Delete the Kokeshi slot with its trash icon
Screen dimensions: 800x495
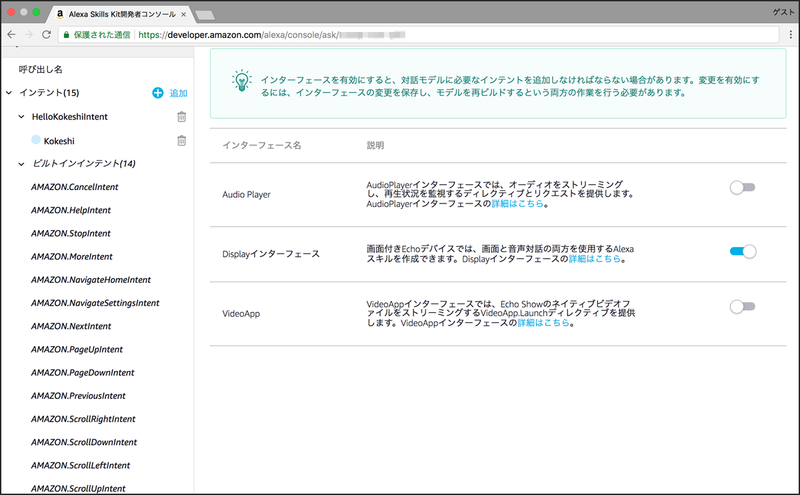[182, 140]
